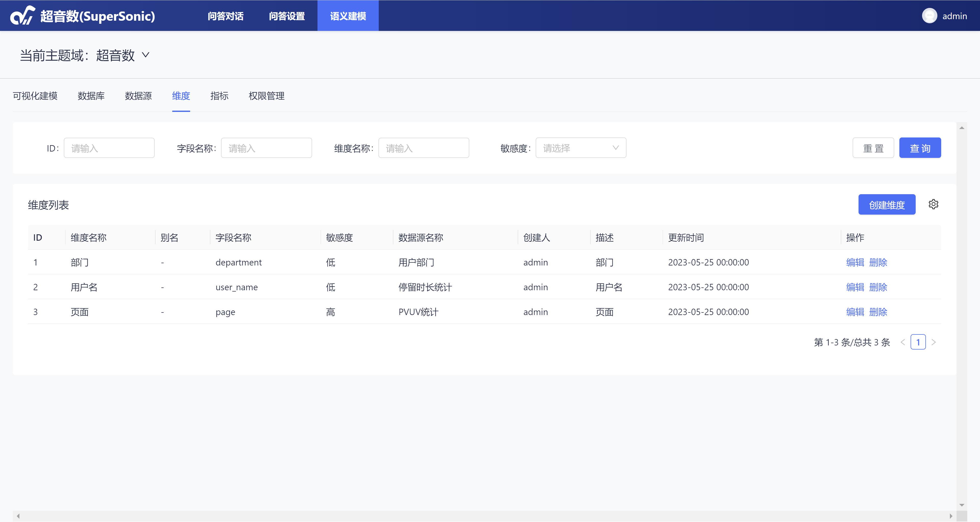Go to previous page arrow
Viewport: 980px width, 522px height.
click(x=902, y=342)
